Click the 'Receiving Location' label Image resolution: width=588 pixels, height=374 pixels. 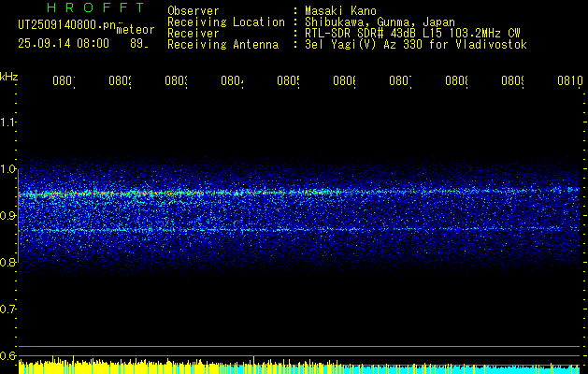tap(226, 22)
